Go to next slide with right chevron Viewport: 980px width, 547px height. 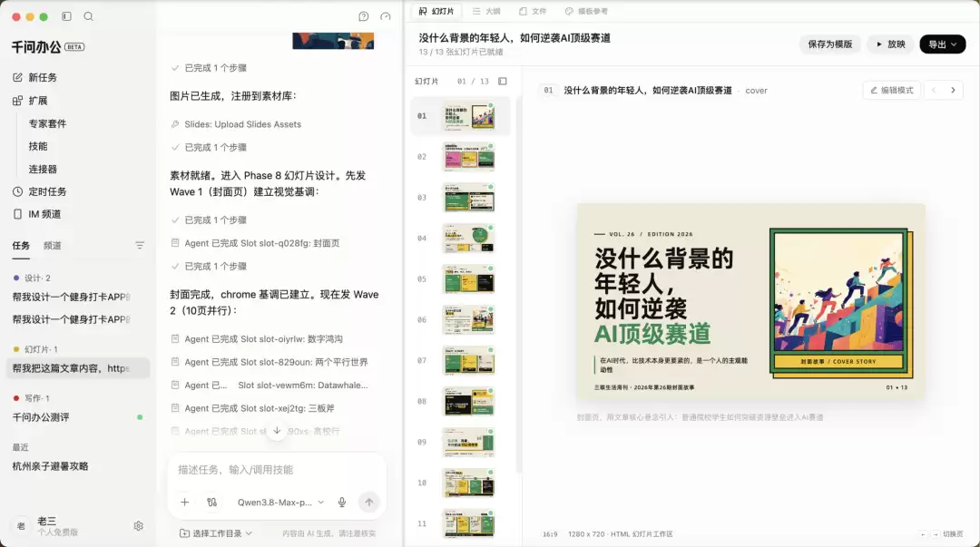[x=953, y=90]
